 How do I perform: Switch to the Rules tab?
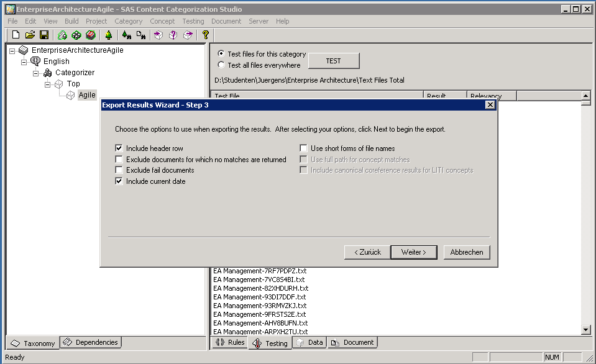229,342
